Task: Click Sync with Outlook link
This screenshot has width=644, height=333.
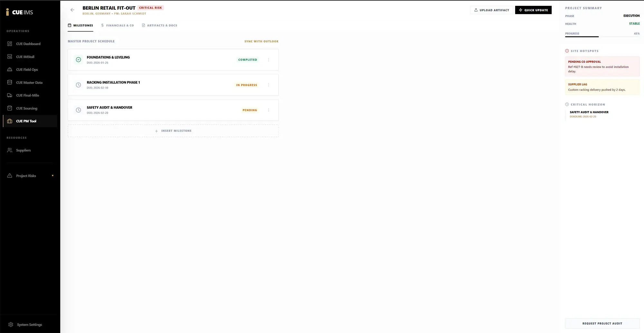Action: coord(261,41)
